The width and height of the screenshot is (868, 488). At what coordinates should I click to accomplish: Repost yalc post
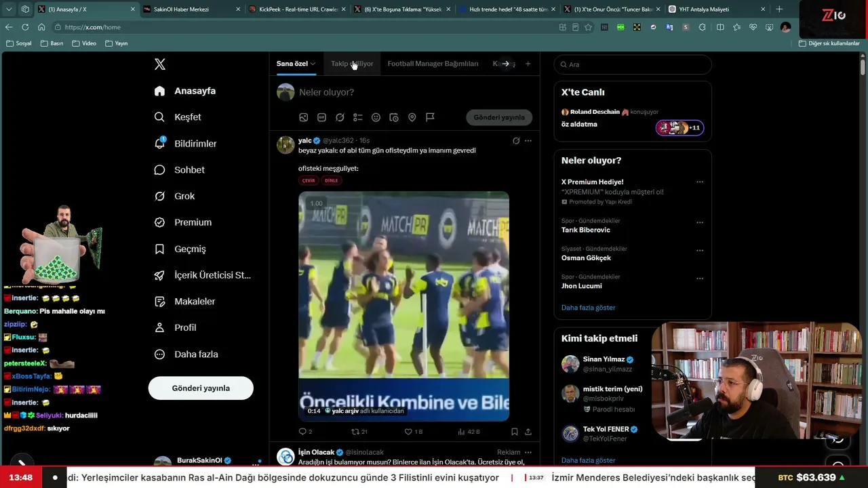click(x=359, y=432)
